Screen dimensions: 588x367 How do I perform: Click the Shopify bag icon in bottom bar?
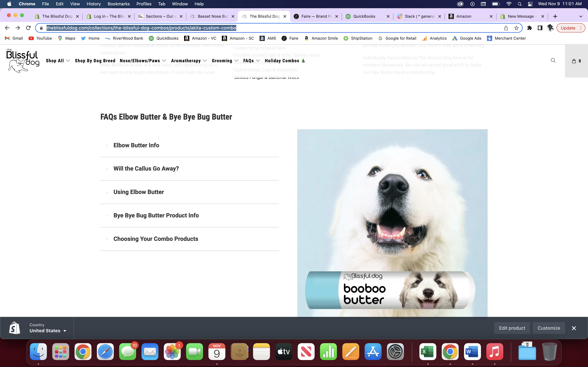tap(15, 328)
